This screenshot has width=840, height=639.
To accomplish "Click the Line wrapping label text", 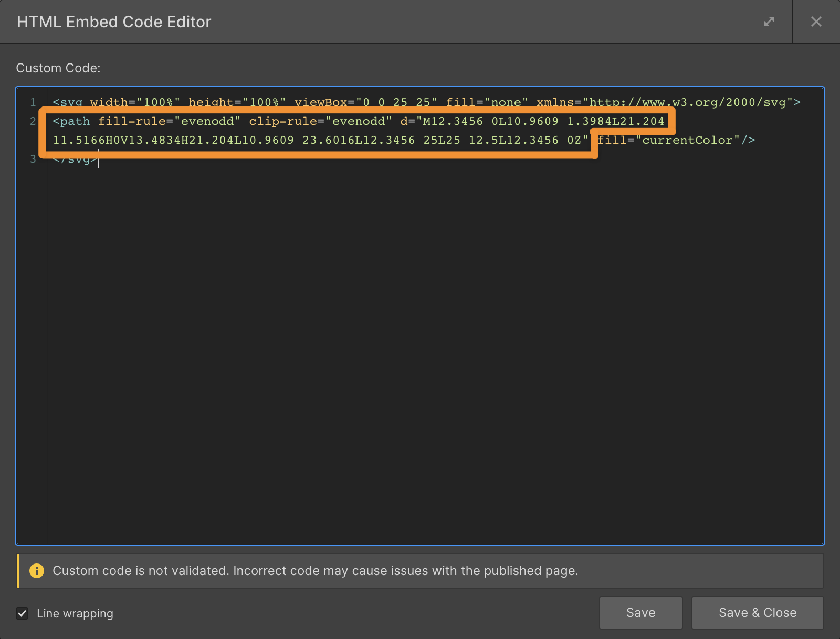I will tap(75, 613).
